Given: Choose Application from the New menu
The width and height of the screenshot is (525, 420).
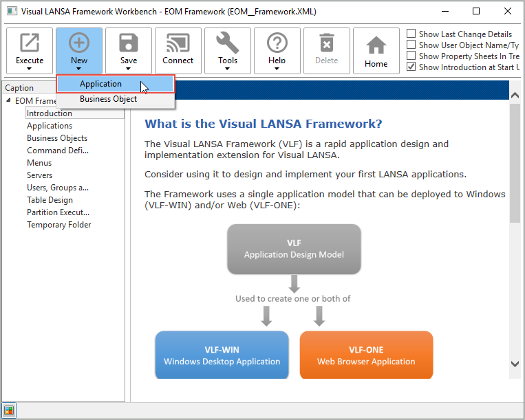Looking at the screenshot, I should tap(116, 84).
